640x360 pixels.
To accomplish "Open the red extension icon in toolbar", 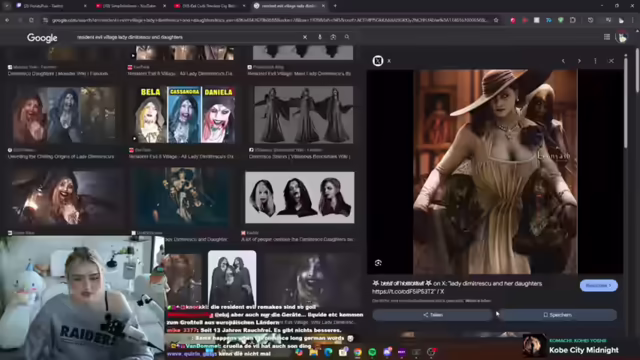I will [x=513, y=20].
